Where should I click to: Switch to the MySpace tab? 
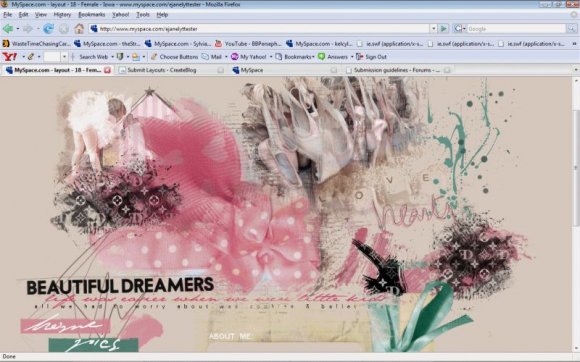284,70
